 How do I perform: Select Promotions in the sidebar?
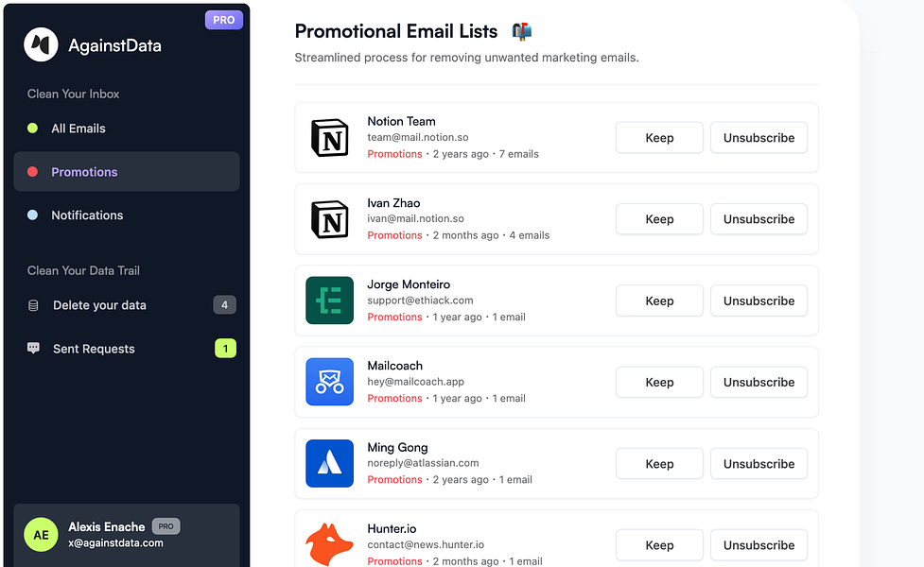click(127, 171)
